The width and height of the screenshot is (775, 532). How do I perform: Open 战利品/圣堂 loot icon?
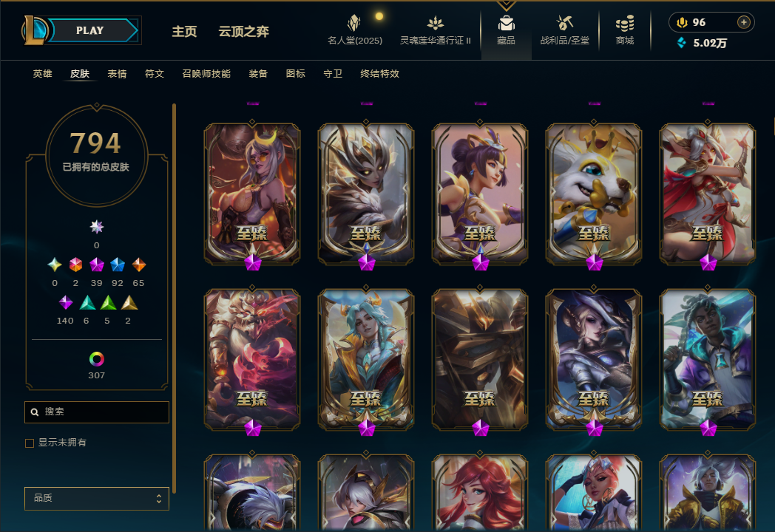tap(564, 23)
